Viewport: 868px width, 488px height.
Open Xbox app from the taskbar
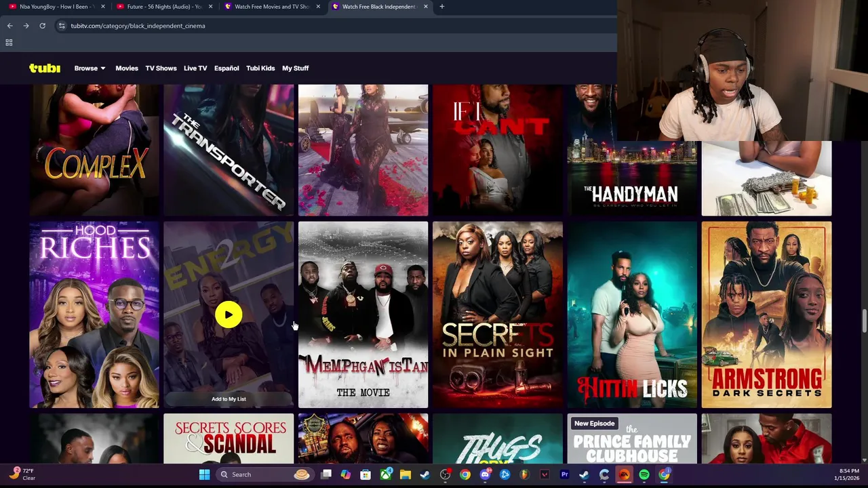[386, 474]
